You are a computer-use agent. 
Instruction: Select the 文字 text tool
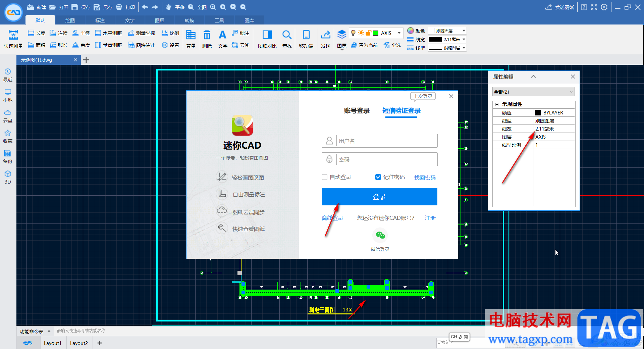coord(222,39)
